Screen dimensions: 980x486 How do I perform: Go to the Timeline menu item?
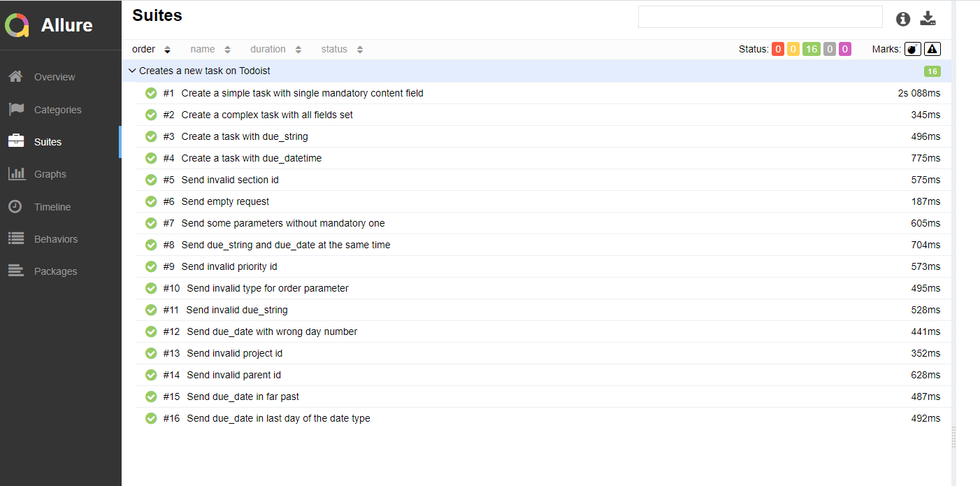pyautogui.click(x=52, y=207)
